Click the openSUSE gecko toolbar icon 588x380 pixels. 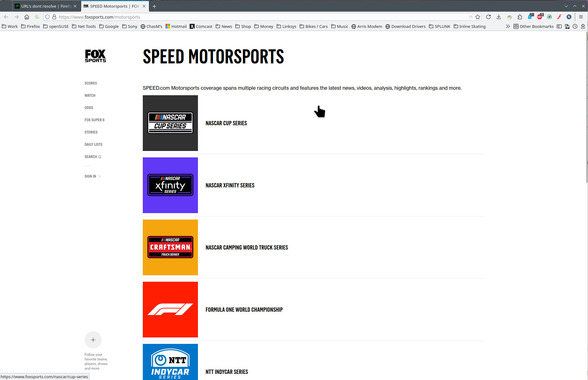coord(509,17)
